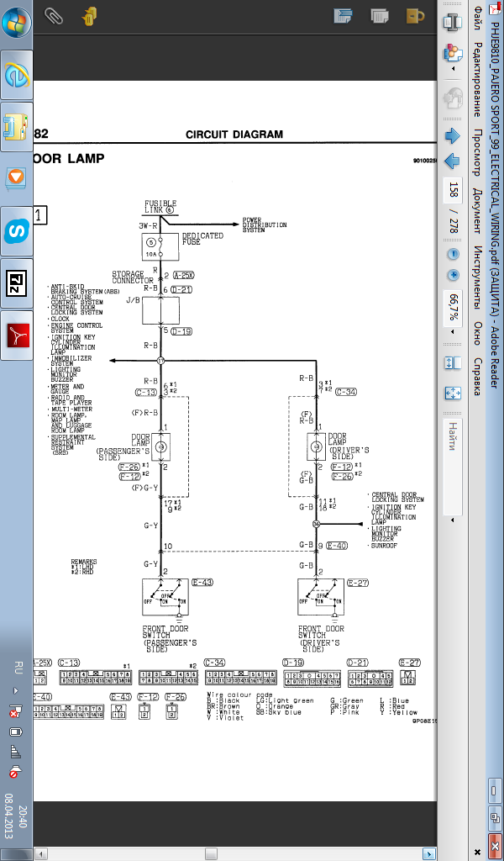The image size is (504, 861).
Task: Click the Print icon in the toolbar
Action: coord(454,24)
